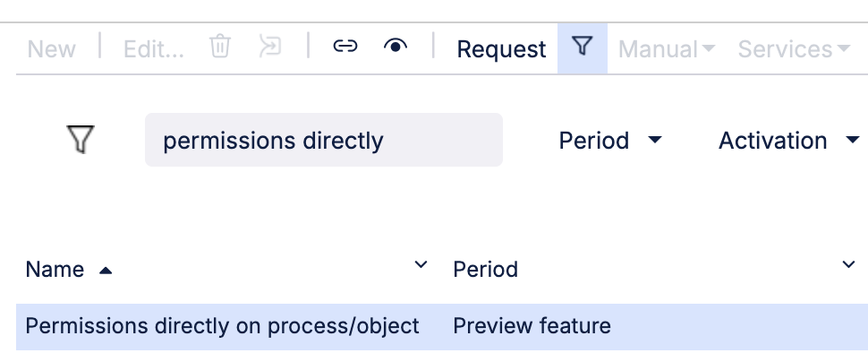868x353 pixels.
Task: Select 'Permissions directly on process/object' row
Action: 442,326
